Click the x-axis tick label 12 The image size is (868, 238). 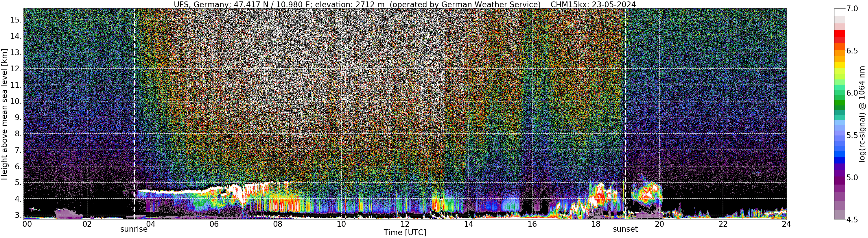[405, 224]
